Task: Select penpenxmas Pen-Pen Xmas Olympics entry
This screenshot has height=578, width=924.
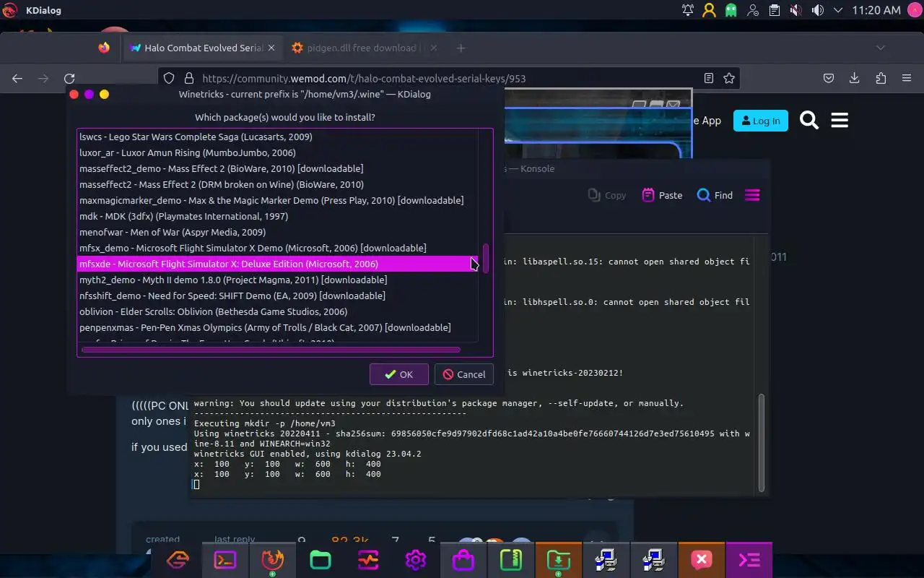Action: pos(277,327)
